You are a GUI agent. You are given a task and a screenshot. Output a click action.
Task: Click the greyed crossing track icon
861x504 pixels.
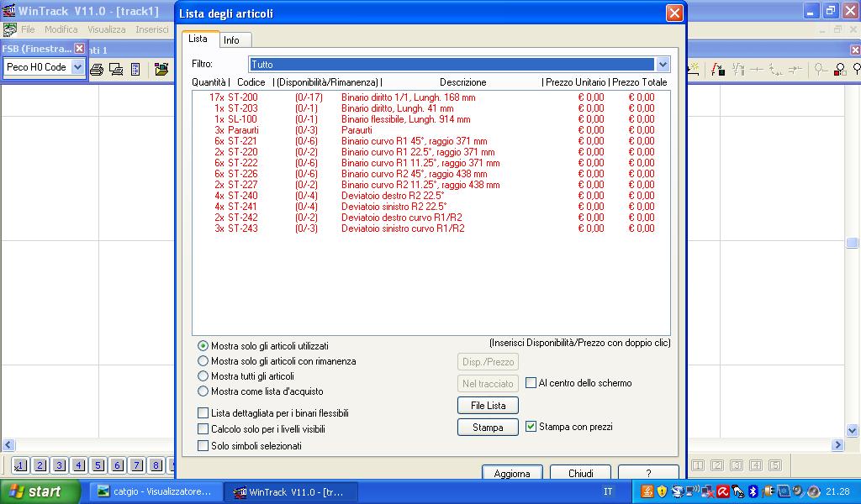click(757, 69)
